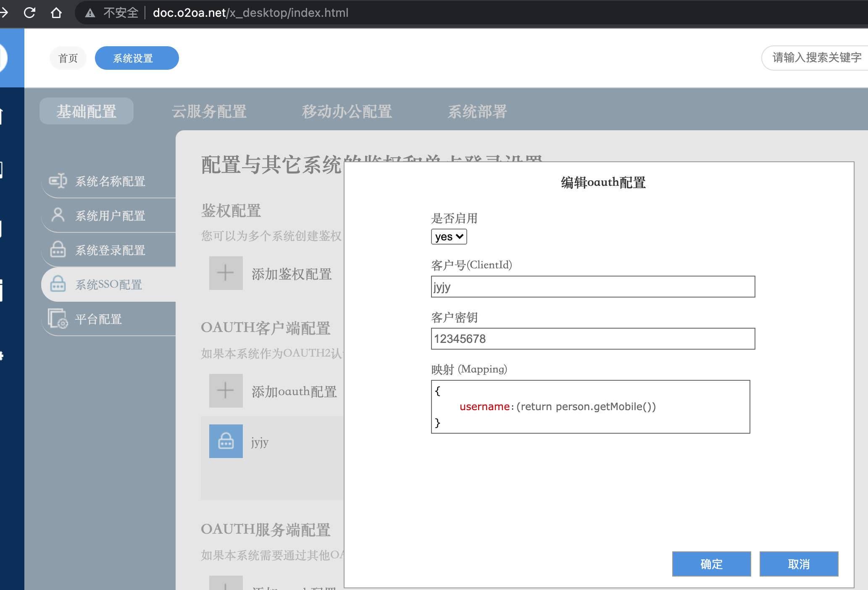Image resolution: width=868 pixels, height=590 pixels.
Task: Click inside the Mapping code editor
Action: [x=590, y=407]
